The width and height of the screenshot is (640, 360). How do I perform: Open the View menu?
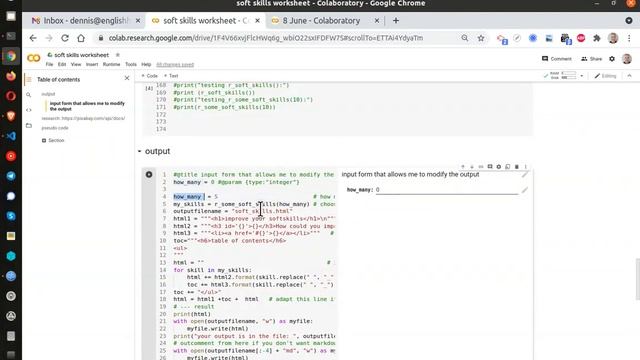click(x=76, y=64)
